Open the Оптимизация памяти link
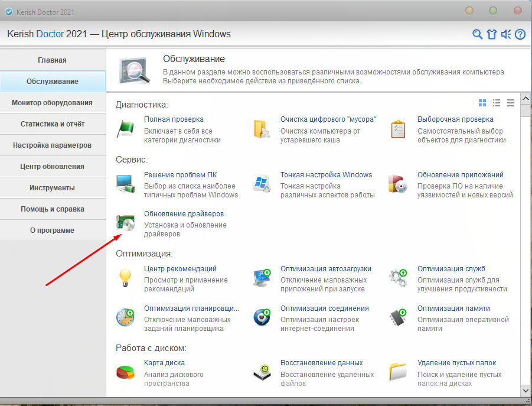Viewport: 532px width, 406px height. point(453,308)
